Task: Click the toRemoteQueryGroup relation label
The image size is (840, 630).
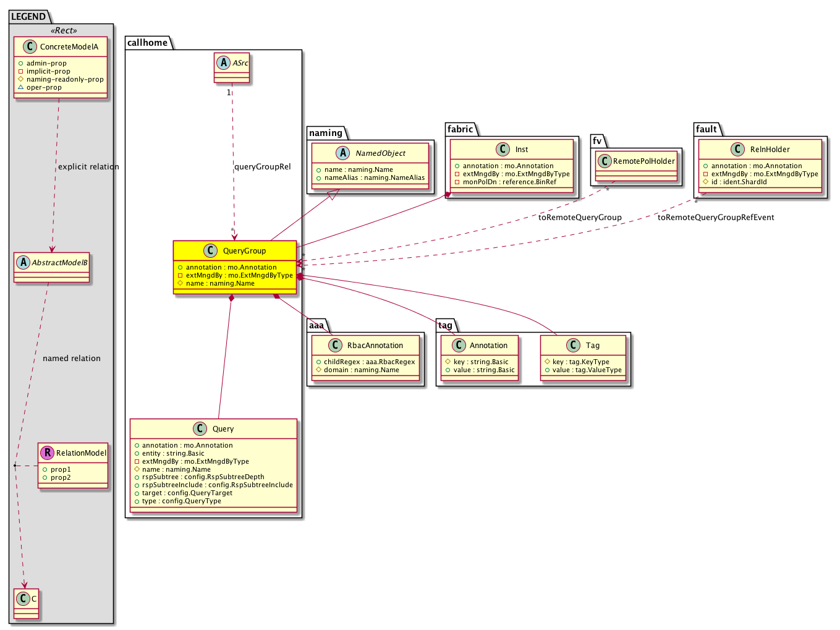Action: (580, 217)
